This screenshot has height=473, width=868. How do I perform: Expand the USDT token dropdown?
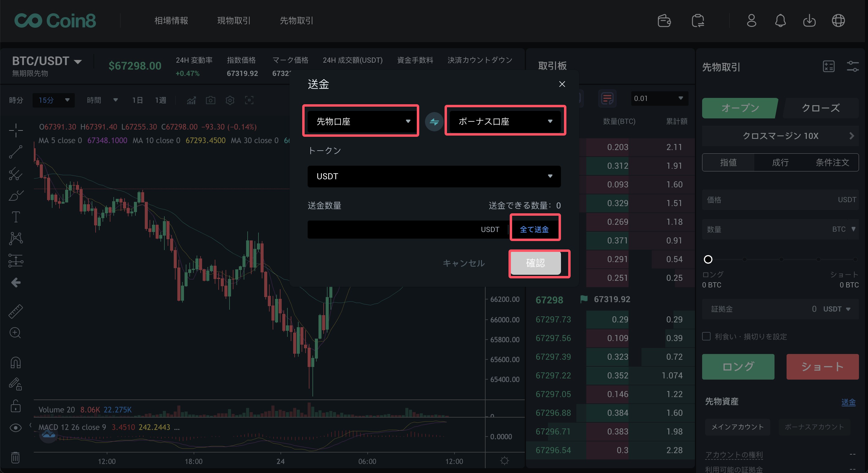(434, 177)
